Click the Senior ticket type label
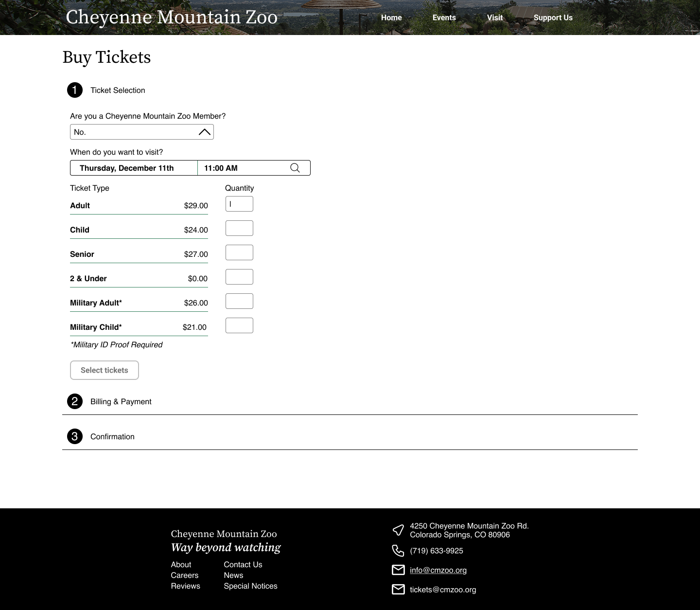The width and height of the screenshot is (700, 610). coord(82,254)
